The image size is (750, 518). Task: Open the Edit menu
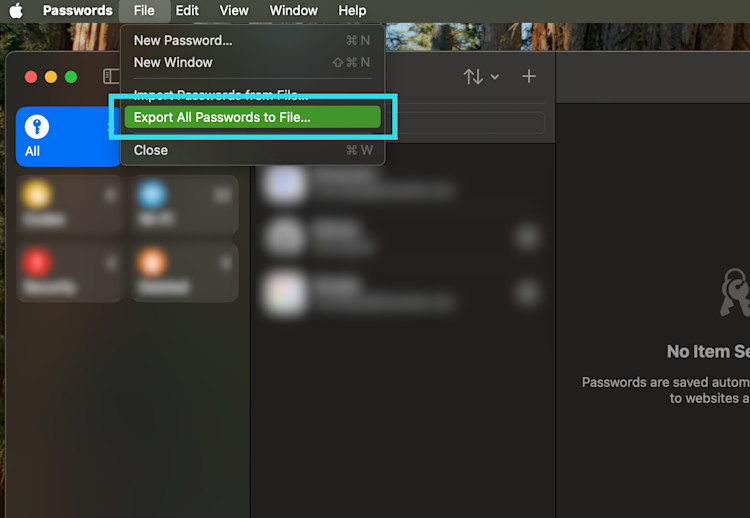[187, 11]
